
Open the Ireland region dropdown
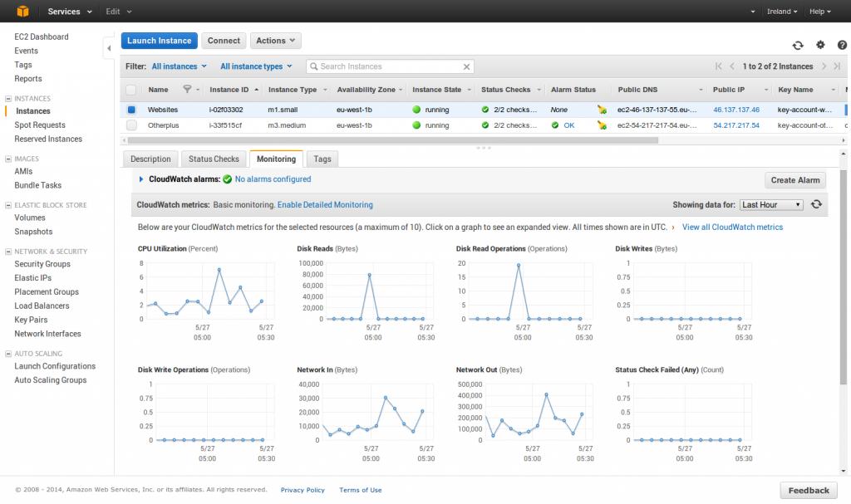pos(781,12)
